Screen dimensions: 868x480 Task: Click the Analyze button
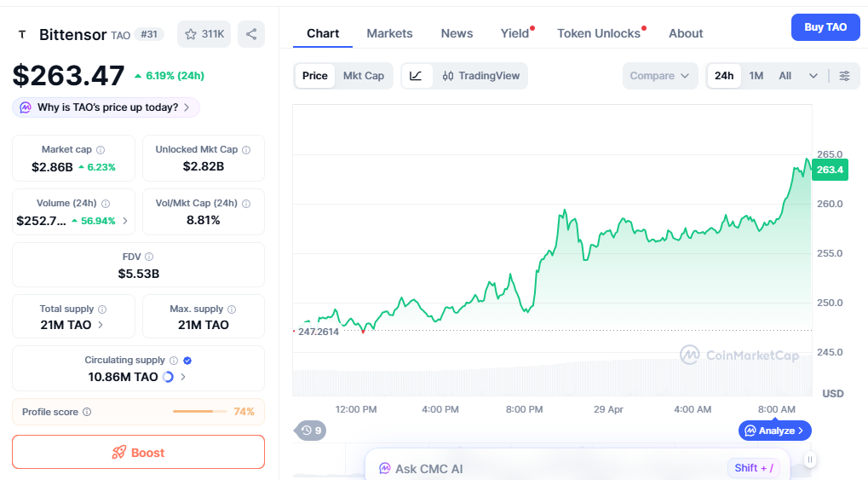775,431
